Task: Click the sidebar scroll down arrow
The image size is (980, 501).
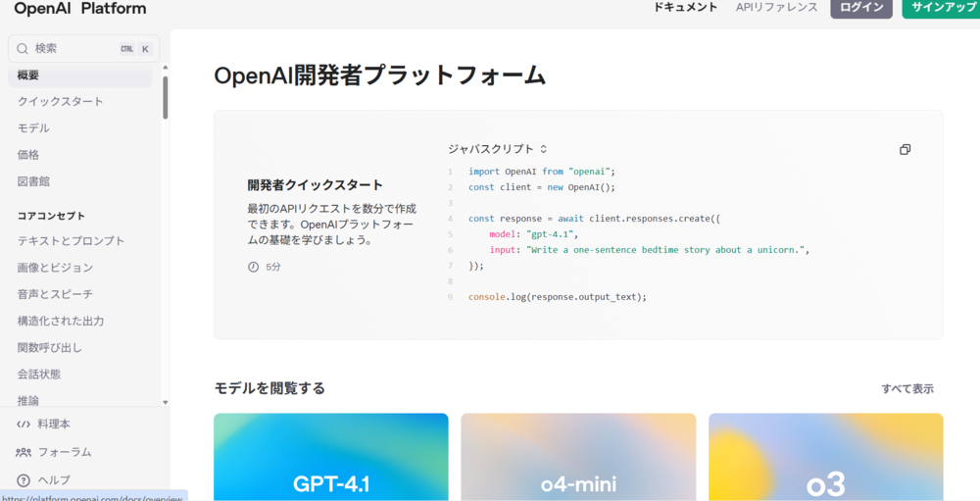Action: tap(165, 402)
